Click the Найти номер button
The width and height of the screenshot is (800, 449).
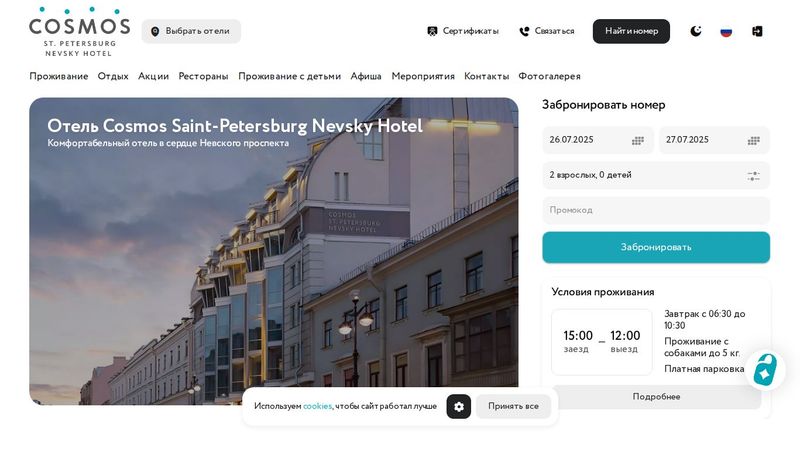point(631,31)
